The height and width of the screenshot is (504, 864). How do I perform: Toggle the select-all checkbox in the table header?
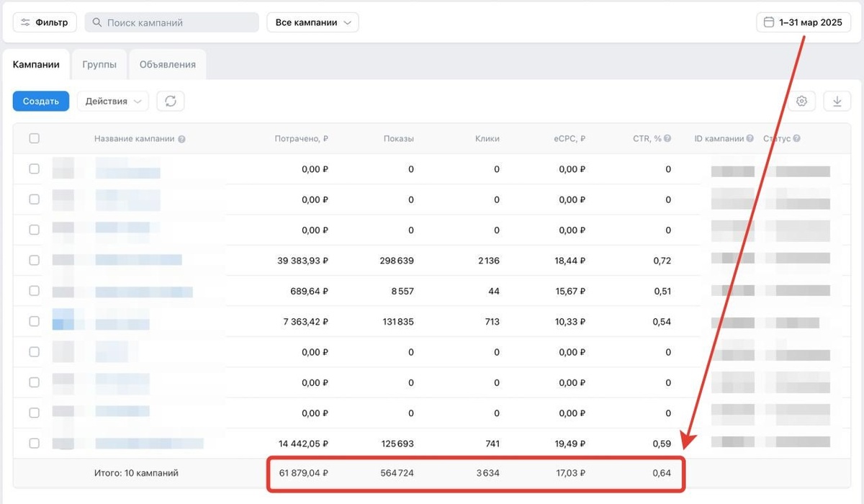point(34,138)
